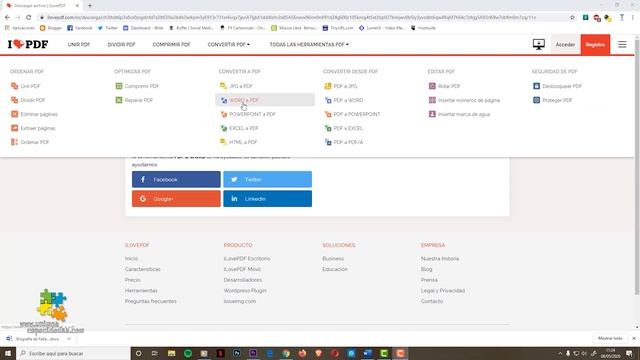Close the downloads bar with X

click(633, 338)
